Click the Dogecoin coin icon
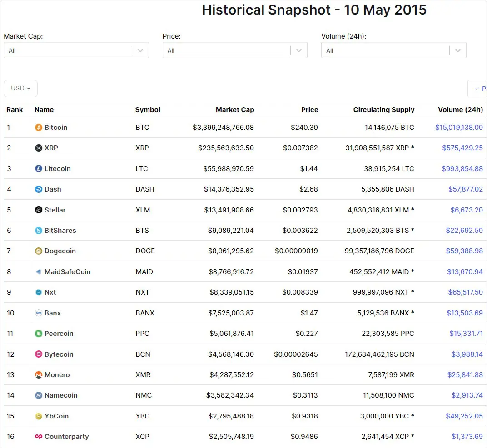This screenshot has height=448, width=487. 39,251
